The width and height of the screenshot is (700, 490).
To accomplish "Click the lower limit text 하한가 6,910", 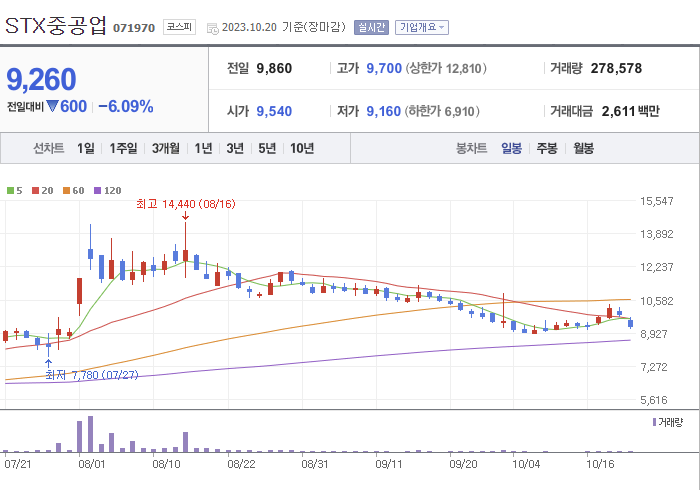I will pyautogui.click(x=442, y=111).
